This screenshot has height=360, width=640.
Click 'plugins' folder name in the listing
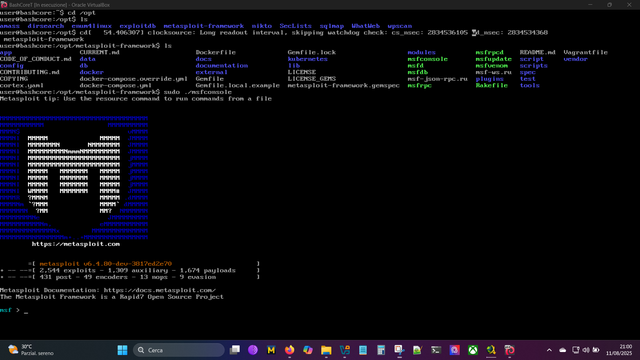tap(489, 79)
